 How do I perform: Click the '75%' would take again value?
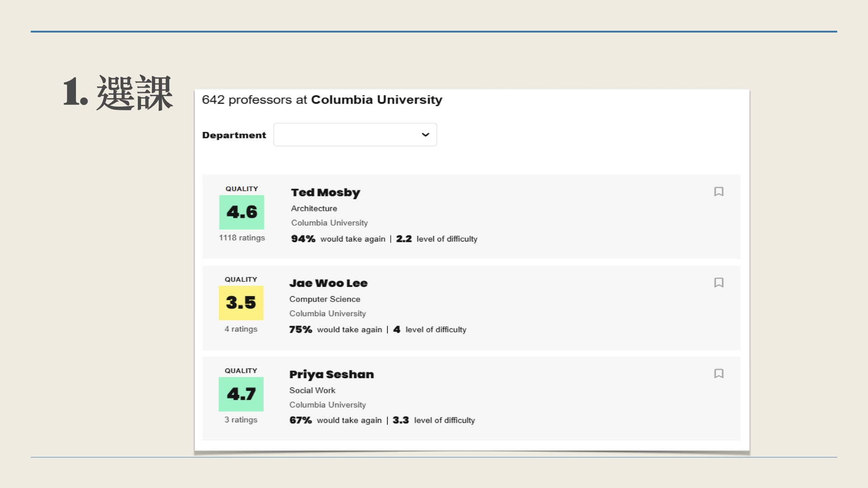tap(301, 329)
